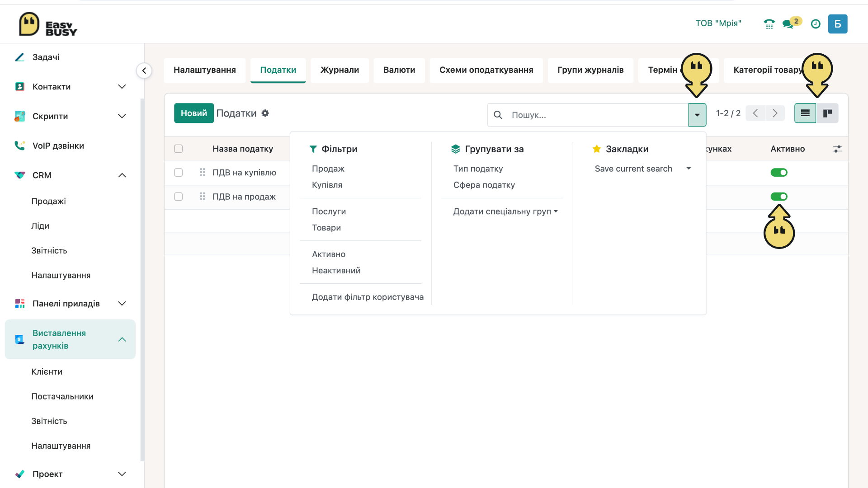Create a new tax with Новий
This screenshot has height=488, width=868.
(194, 113)
